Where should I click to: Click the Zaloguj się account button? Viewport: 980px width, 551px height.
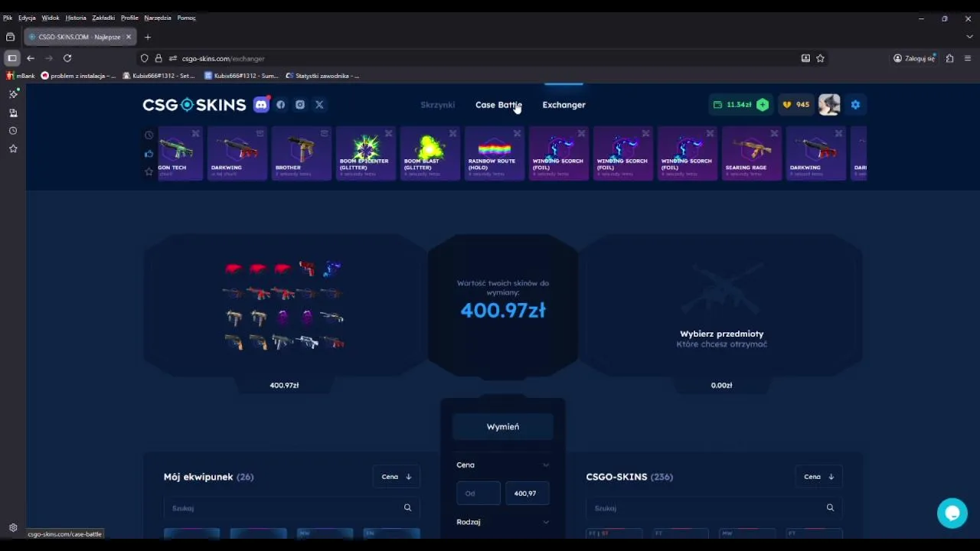coord(915,58)
